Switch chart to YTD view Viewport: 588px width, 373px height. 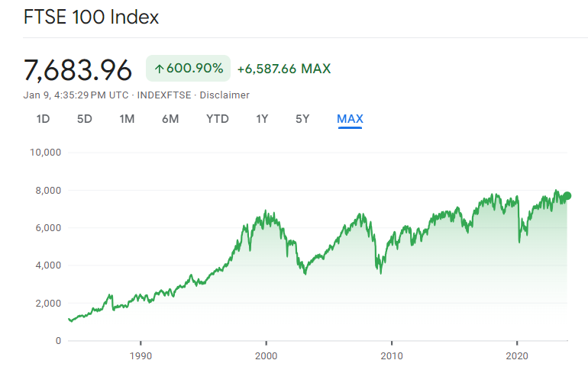coord(218,119)
